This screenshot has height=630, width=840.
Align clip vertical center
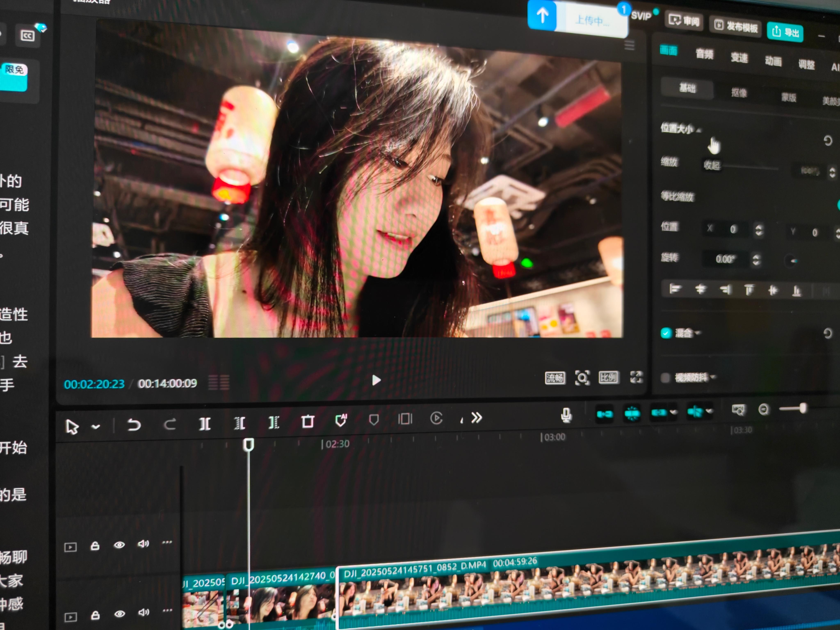point(773,291)
